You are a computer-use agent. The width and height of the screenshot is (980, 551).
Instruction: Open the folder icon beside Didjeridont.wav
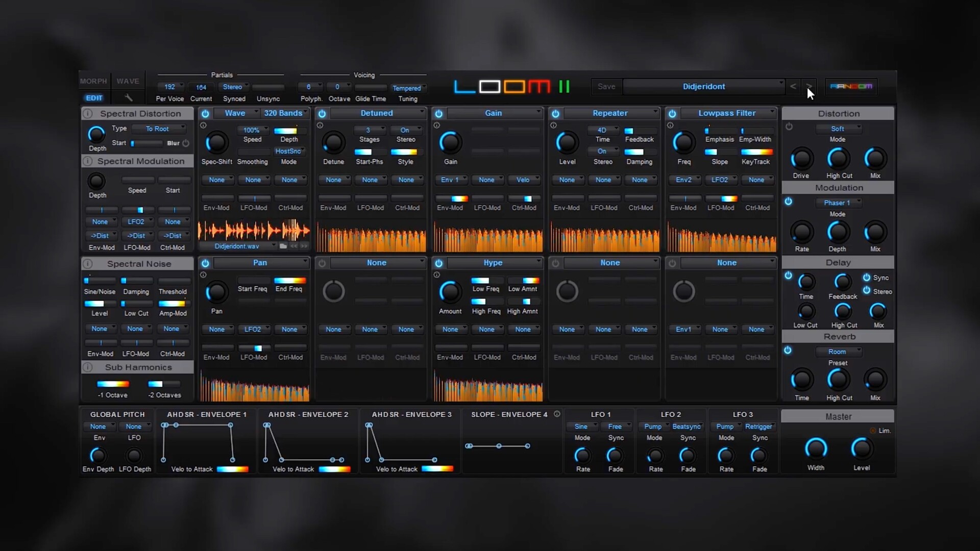tap(283, 246)
